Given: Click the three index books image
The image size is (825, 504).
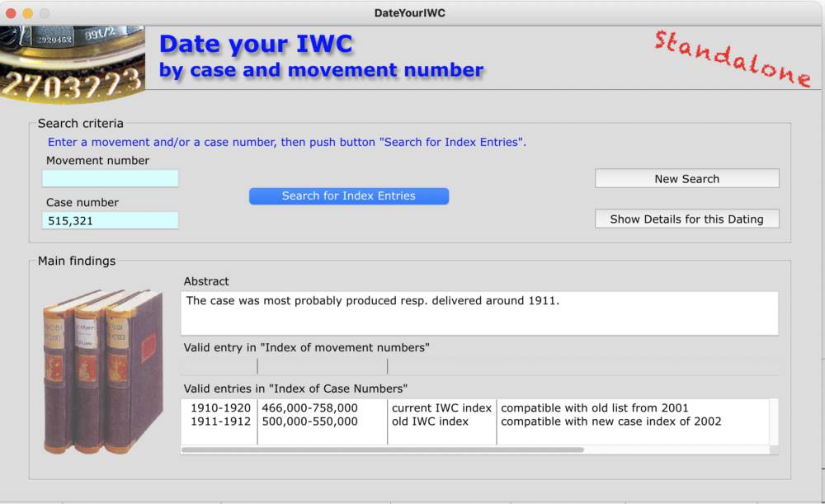Looking at the screenshot, I should 103,371.
